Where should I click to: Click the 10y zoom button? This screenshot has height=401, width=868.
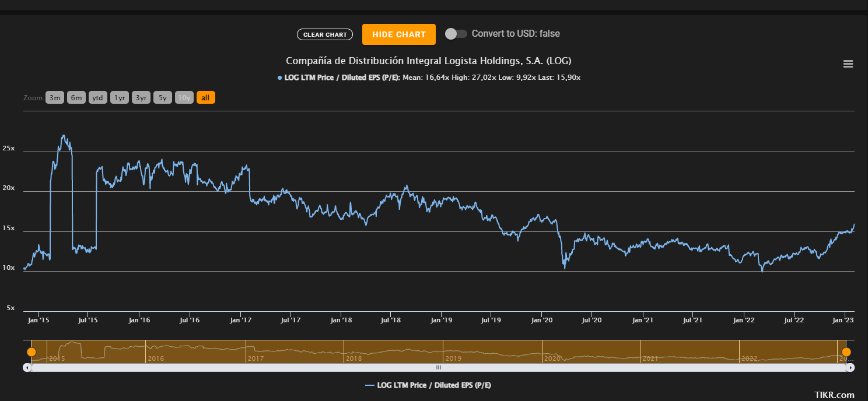coord(184,98)
